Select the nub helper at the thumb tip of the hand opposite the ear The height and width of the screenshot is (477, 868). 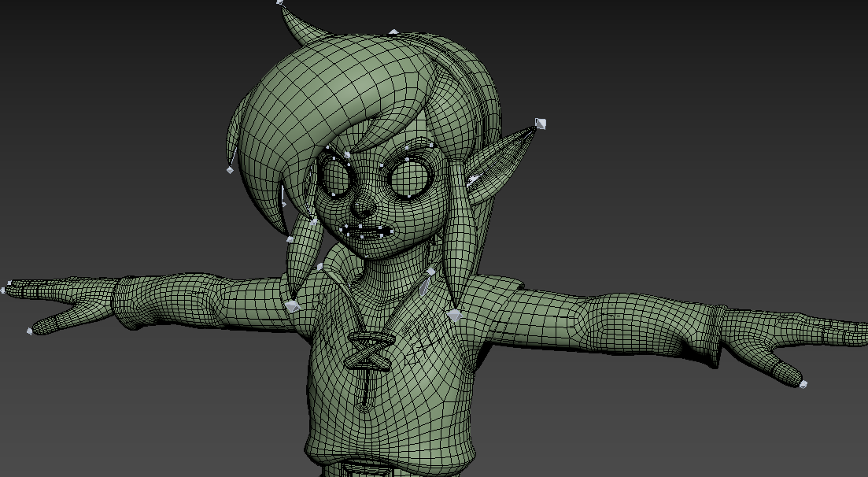pos(30,331)
